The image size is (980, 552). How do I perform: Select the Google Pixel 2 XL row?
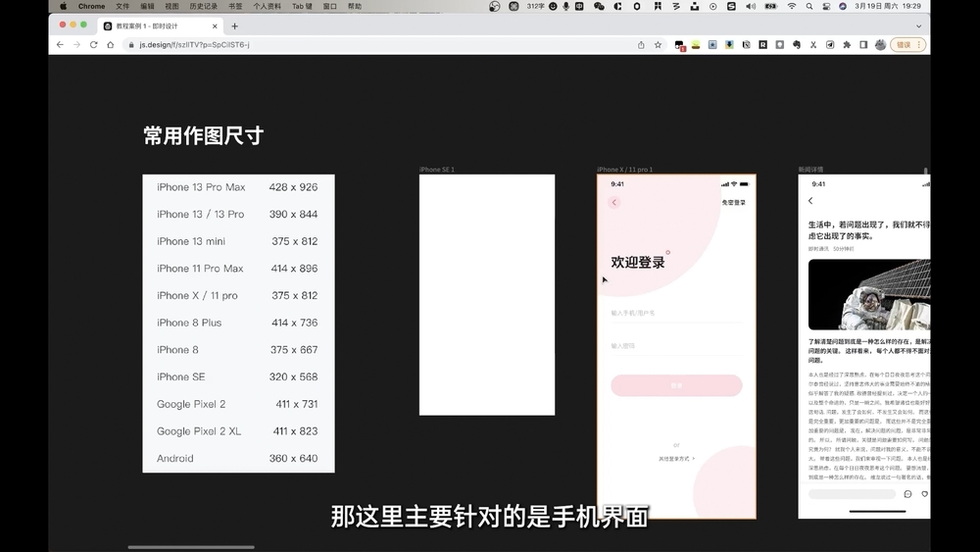tap(238, 430)
